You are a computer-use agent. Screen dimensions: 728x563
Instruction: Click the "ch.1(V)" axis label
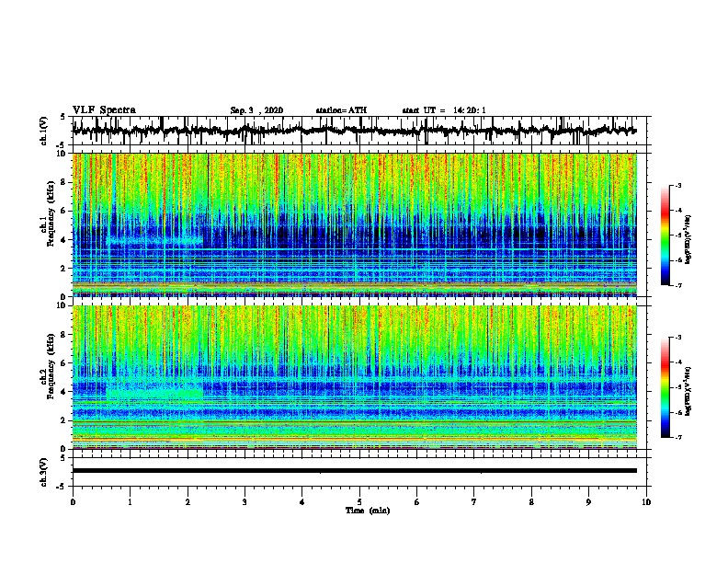[43, 131]
